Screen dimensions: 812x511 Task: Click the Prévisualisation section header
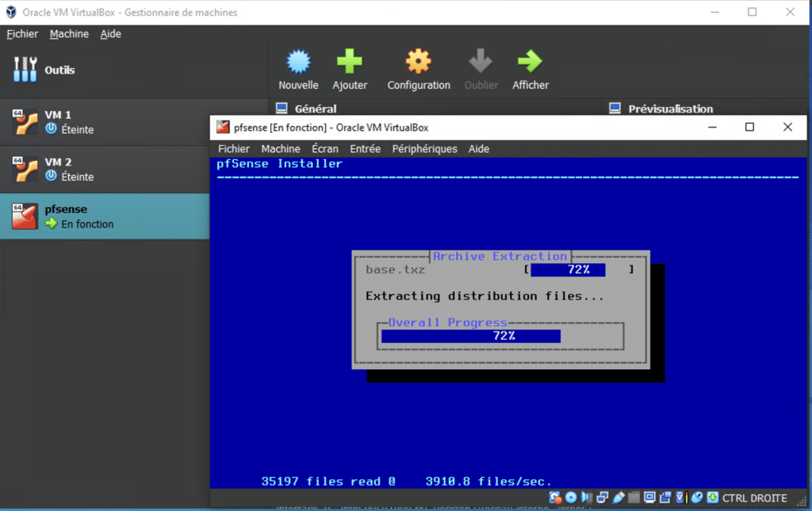pyautogui.click(x=671, y=109)
